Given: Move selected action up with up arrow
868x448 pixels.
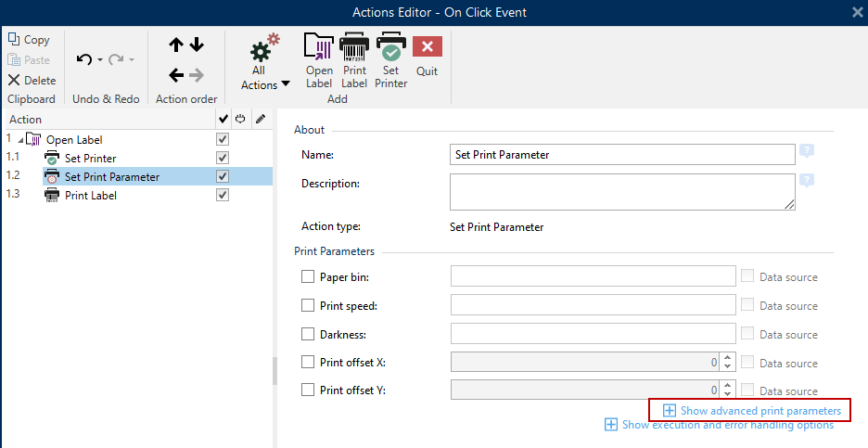Looking at the screenshot, I should (176, 45).
